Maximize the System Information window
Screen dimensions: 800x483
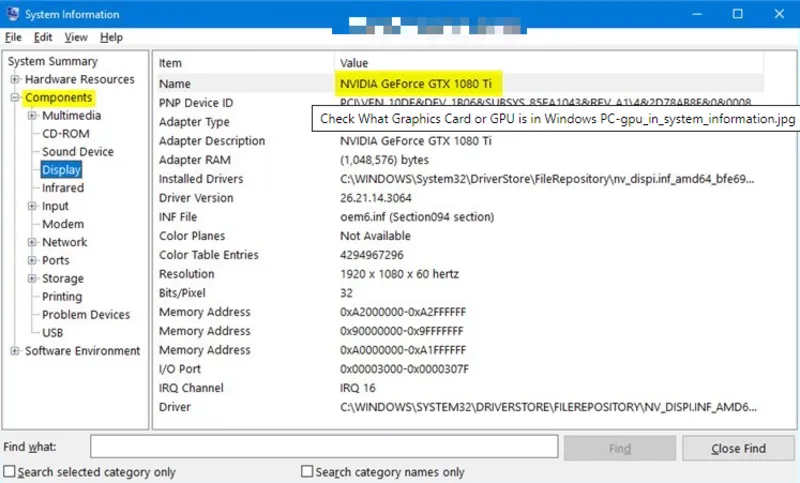pyautogui.click(x=738, y=14)
